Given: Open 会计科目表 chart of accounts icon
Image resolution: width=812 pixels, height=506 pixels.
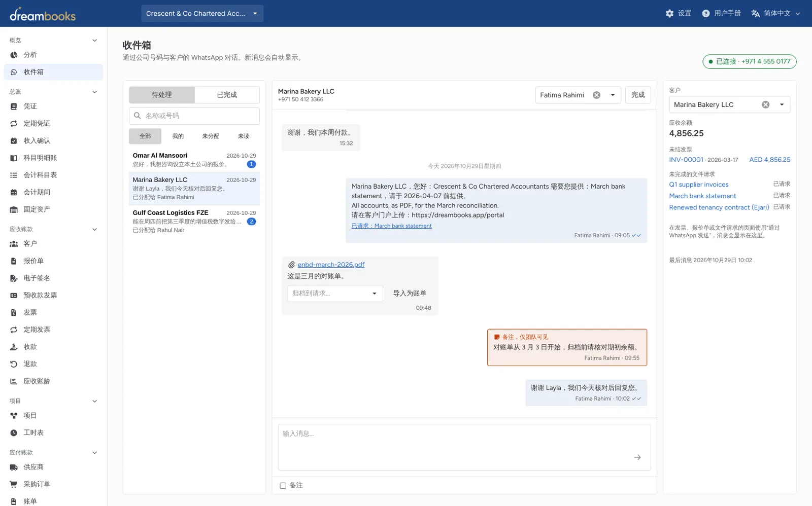Looking at the screenshot, I should coord(14,175).
